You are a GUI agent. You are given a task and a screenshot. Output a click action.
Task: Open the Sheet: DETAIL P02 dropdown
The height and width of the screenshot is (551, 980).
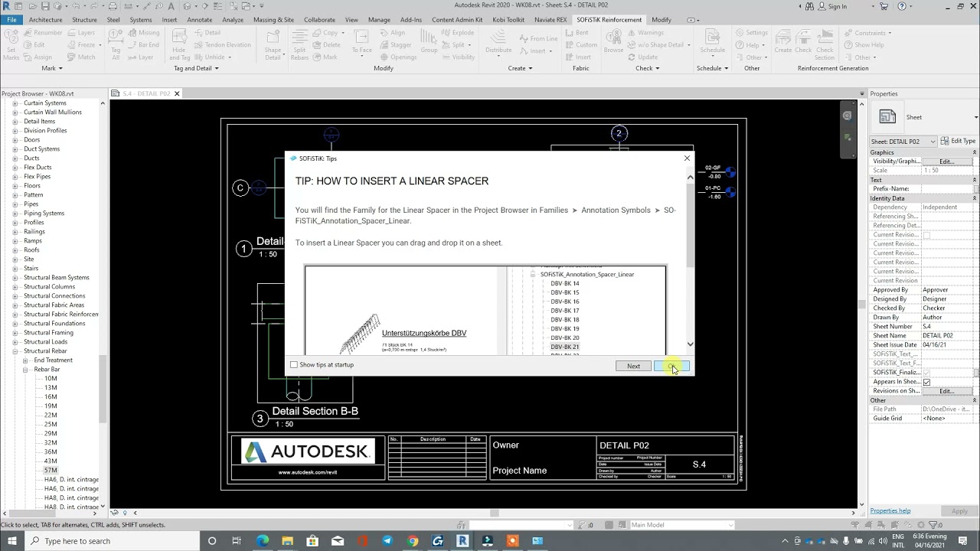(x=903, y=142)
